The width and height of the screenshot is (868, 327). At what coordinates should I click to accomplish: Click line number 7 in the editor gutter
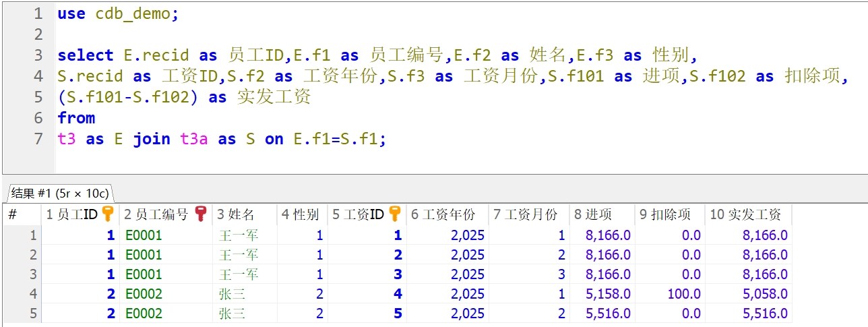pyautogui.click(x=38, y=139)
